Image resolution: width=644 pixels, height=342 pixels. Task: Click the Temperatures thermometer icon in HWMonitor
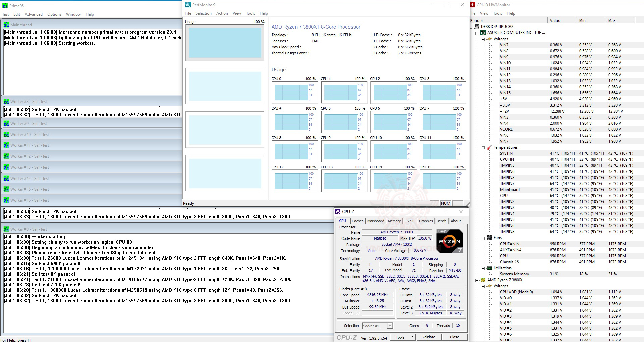click(489, 147)
